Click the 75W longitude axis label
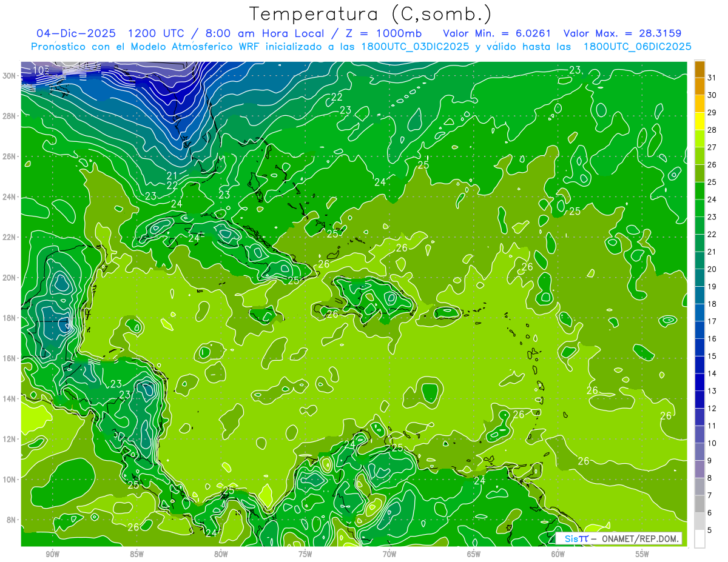Viewport: 728px width, 562px height. point(305,554)
